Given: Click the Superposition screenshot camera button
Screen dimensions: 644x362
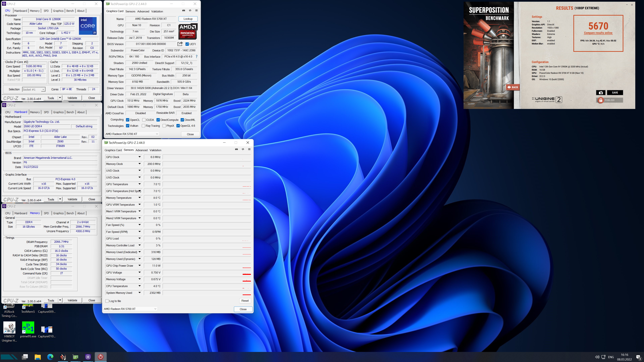Looking at the screenshot, I should (x=601, y=93).
